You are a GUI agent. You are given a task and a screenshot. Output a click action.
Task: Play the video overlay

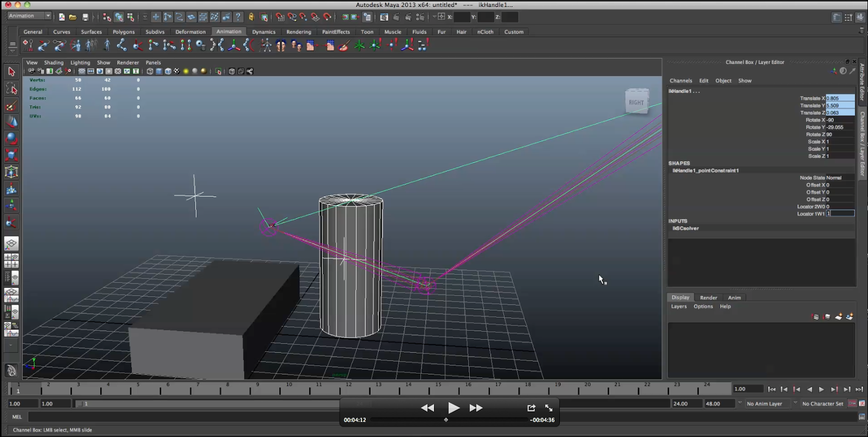click(x=454, y=408)
